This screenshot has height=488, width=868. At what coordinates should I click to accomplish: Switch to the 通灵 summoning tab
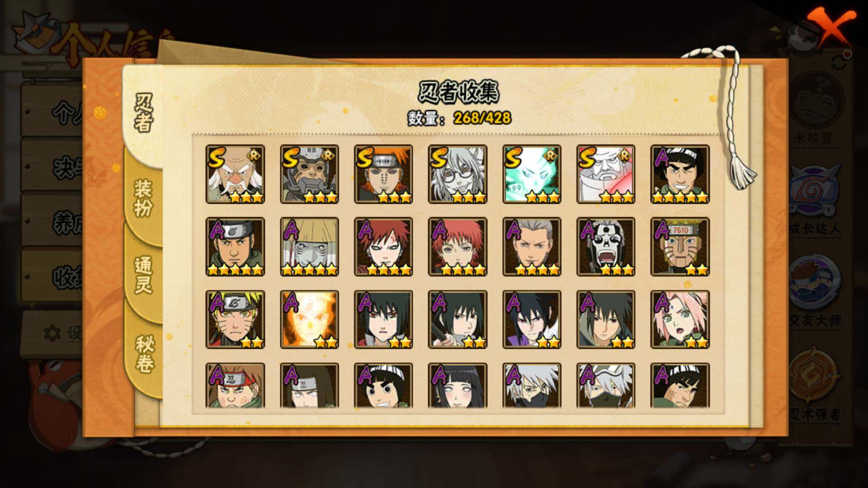click(x=143, y=276)
